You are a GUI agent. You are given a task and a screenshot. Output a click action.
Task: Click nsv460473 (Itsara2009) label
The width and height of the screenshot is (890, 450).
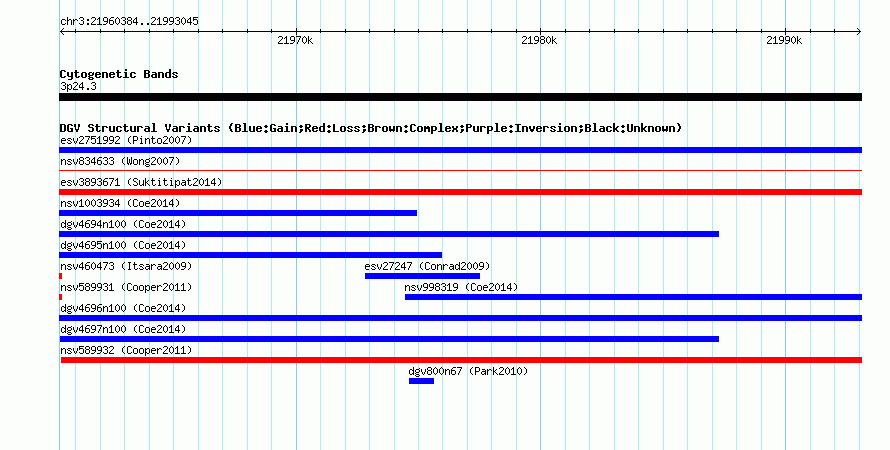click(x=126, y=266)
